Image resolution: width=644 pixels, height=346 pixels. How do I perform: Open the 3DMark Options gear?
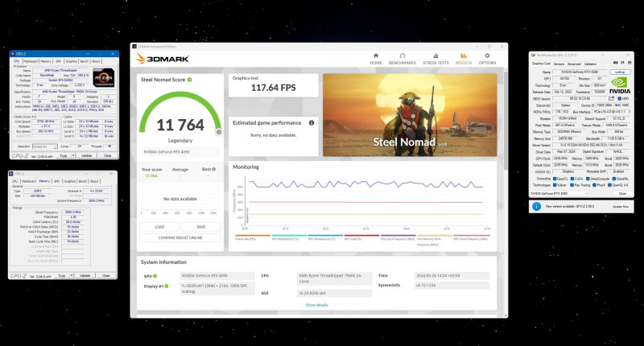(487, 59)
